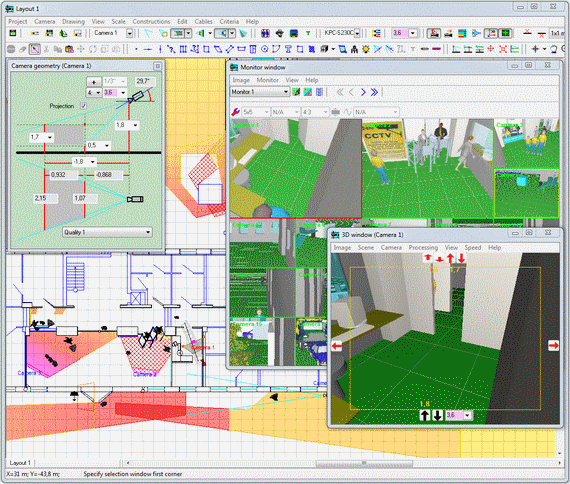Expand the 3,6 focal length dropdown in 3D window
The height and width of the screenshot is (484, 570).
467,415
